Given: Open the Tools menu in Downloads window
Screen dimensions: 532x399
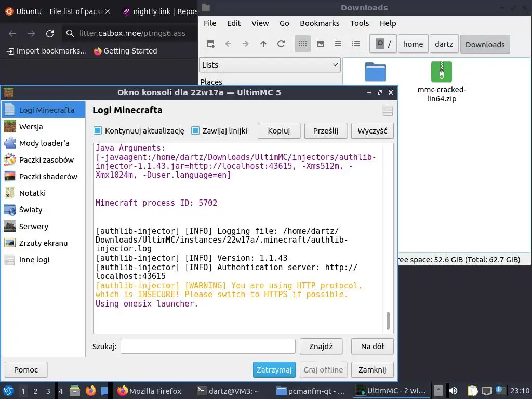Looking at the screenshot, I should point(360,23).
